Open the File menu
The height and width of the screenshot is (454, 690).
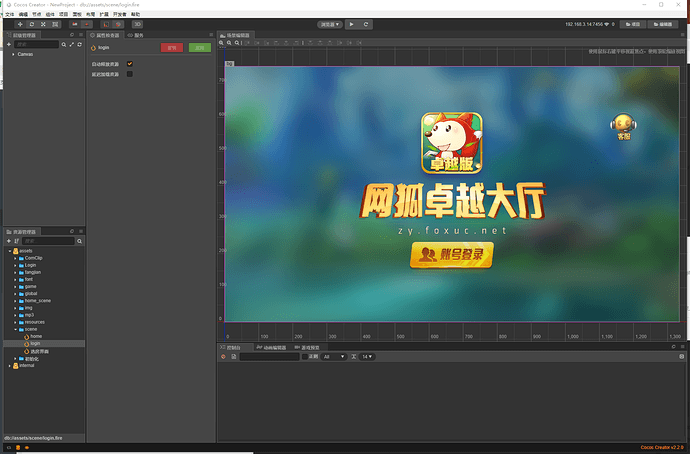[10, 14]
